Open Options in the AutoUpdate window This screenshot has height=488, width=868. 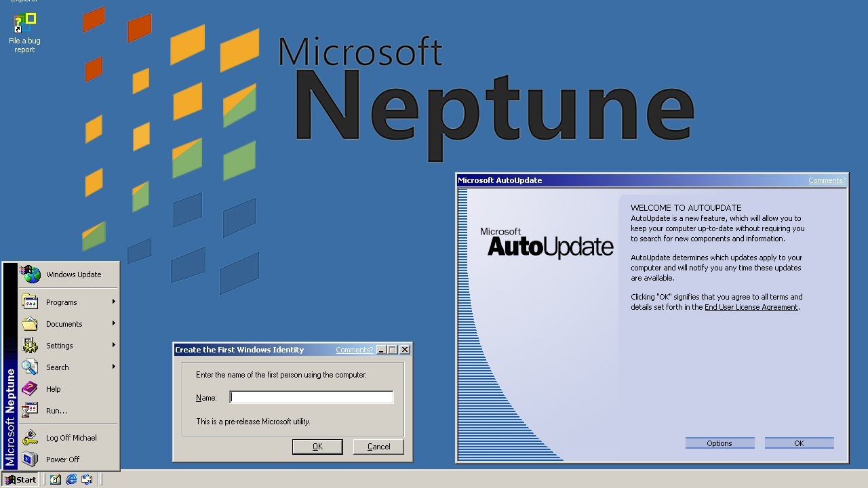pos(719,443)
